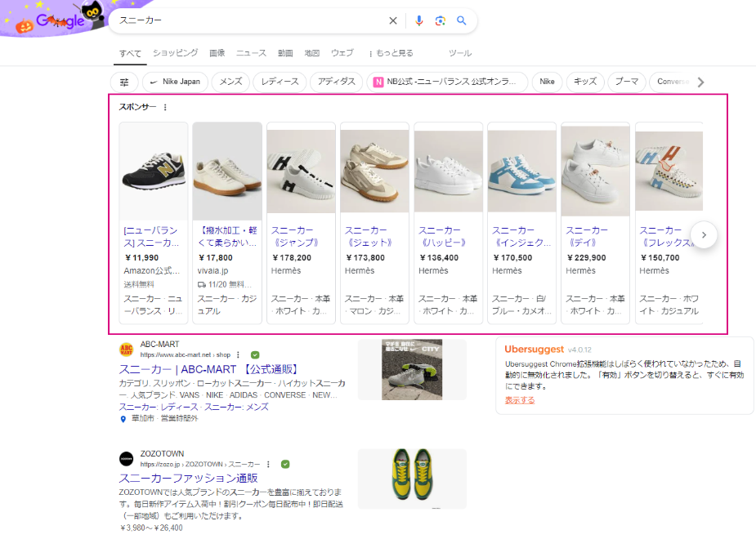Apply the メンズ filter chip

point(231,82)
